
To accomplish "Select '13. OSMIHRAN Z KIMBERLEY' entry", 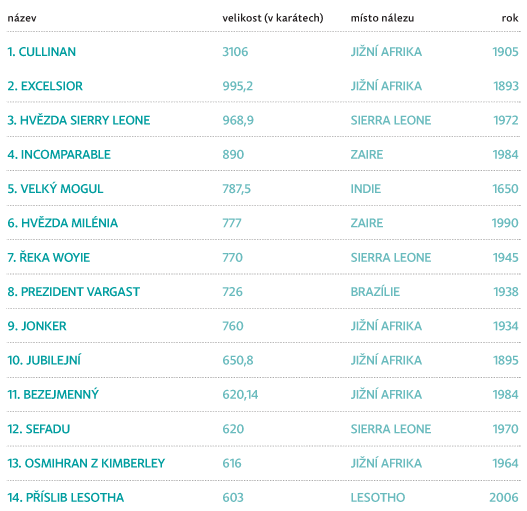I will click(86, 463).
